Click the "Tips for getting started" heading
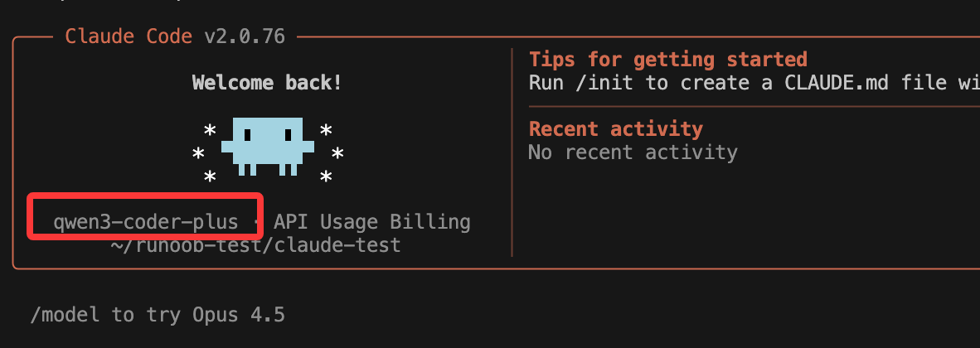The width and height of the screenshot is (980, 348). tap(667, 60)
